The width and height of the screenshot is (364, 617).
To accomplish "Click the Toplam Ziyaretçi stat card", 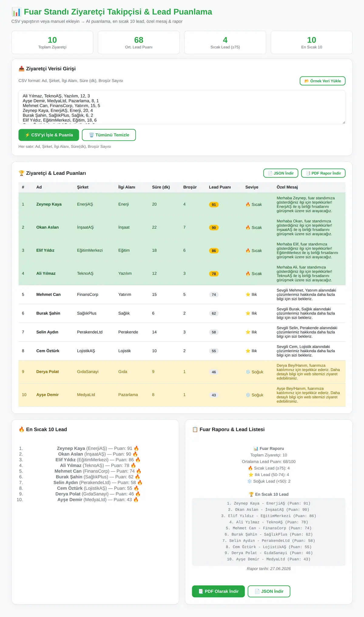I will pos(52,43).
